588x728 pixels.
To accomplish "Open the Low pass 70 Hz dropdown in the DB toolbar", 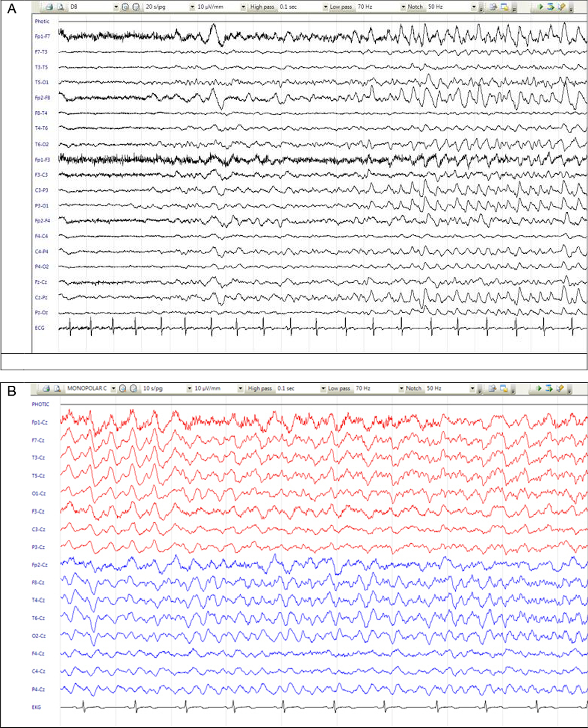I will point(403,7).
